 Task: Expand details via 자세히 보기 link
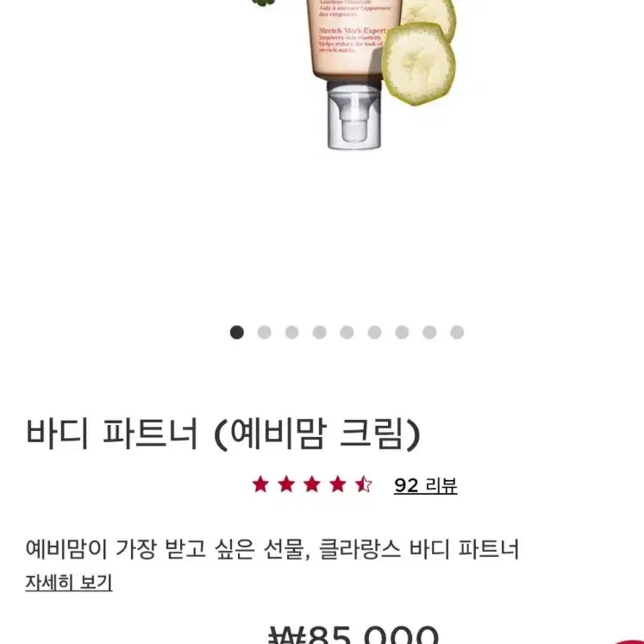tap(69, 583)
